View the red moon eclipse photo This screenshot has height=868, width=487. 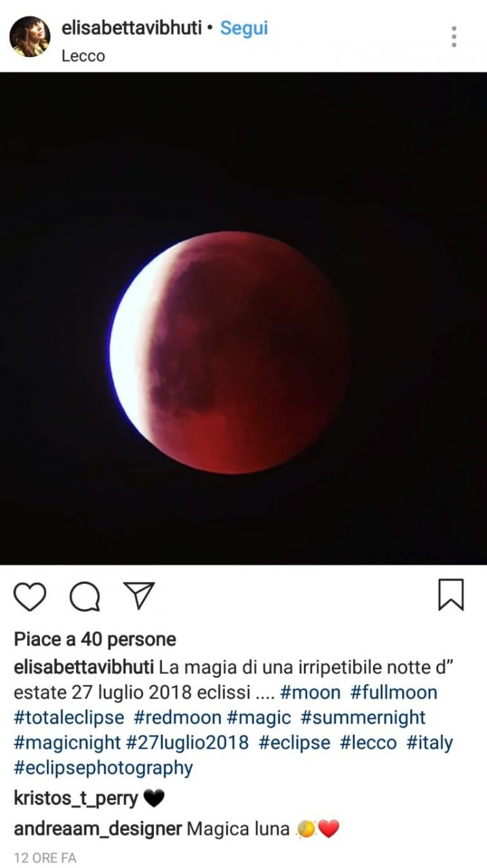pyautogui.click(x=243, y=319)
